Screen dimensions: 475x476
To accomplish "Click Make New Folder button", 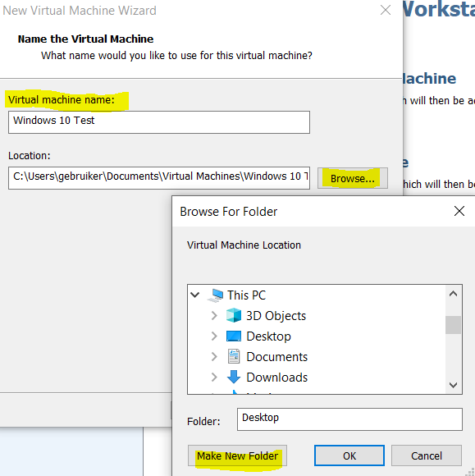I will [237, 455].
